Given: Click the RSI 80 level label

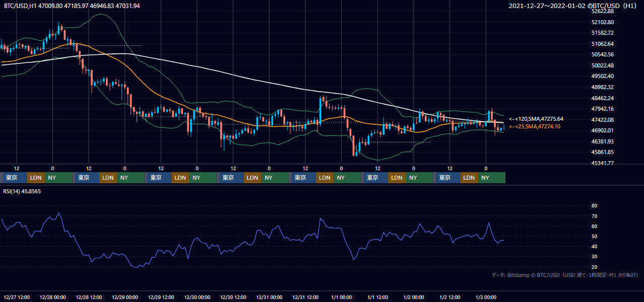Looking at the screenshot, I should click(x=595, y=206).
